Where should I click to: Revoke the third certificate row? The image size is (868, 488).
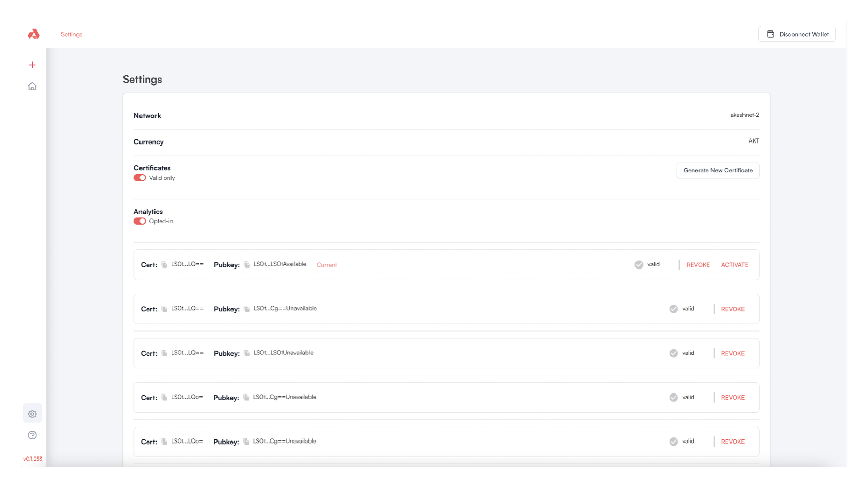click(x=733, y=354)
